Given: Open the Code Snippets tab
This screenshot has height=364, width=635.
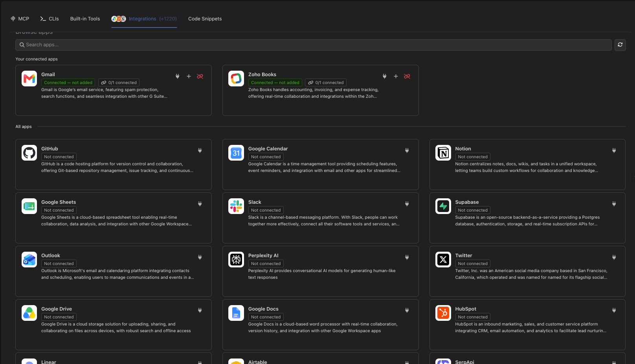Looking at the screenshot, I should (205, 19).
